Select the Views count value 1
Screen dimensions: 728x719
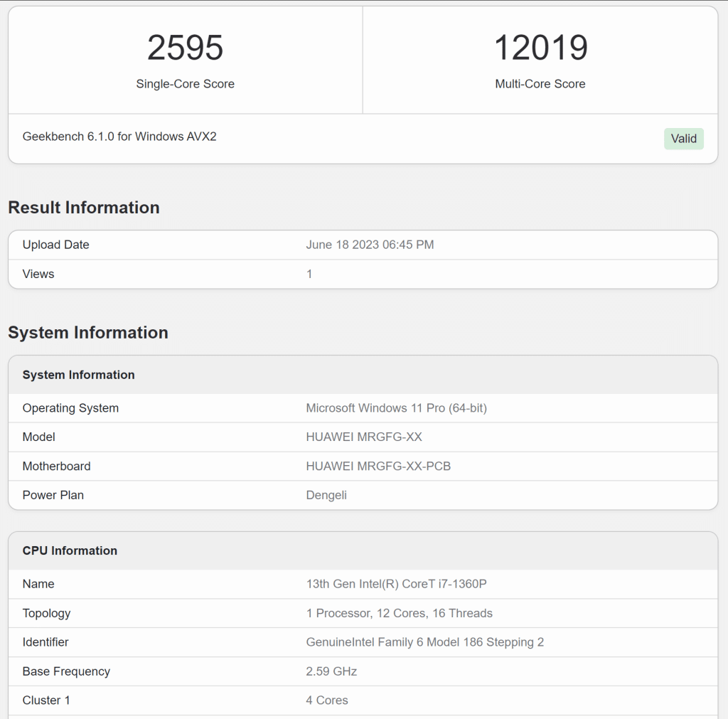[309, 274]
